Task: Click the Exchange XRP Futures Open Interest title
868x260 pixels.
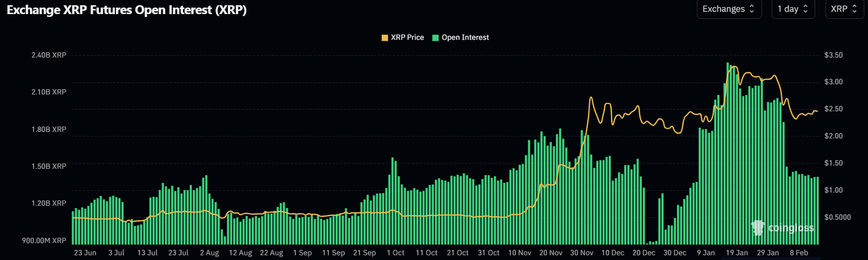Action: (127, 10)
